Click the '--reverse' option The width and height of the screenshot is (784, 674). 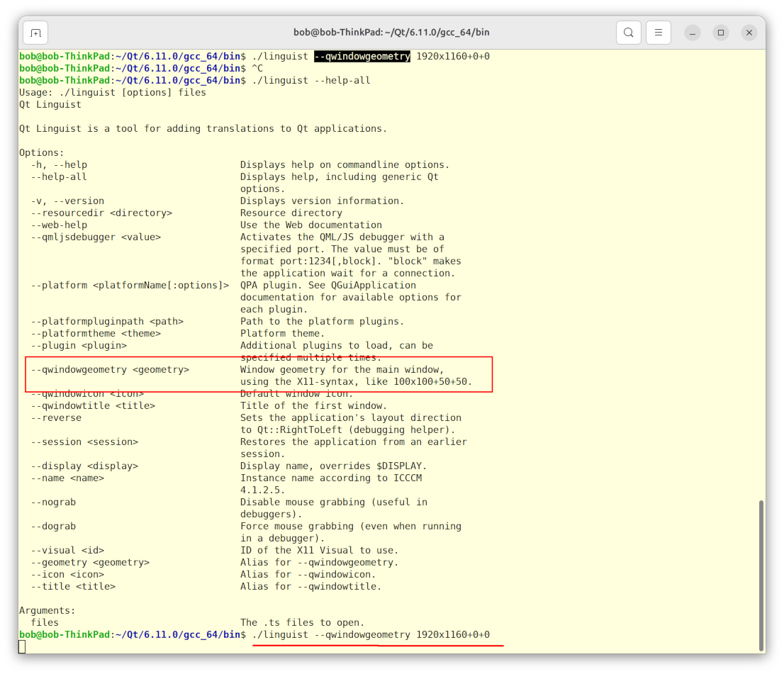tap(56, 417)
